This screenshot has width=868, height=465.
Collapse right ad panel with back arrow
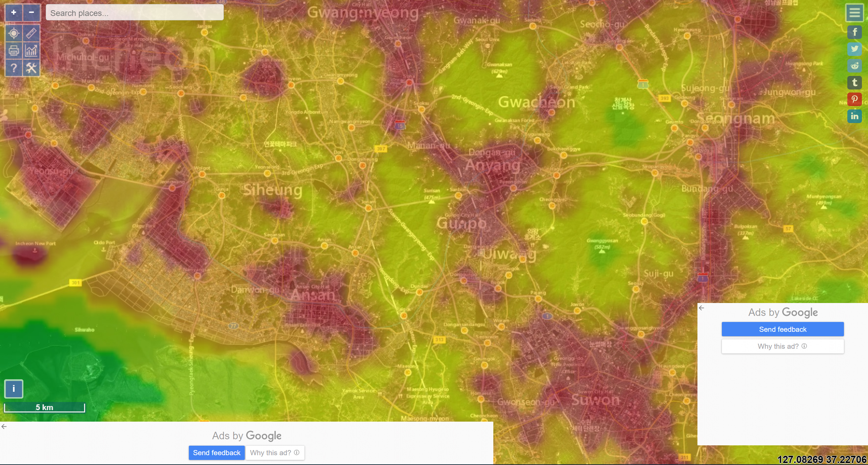point(702,308)
